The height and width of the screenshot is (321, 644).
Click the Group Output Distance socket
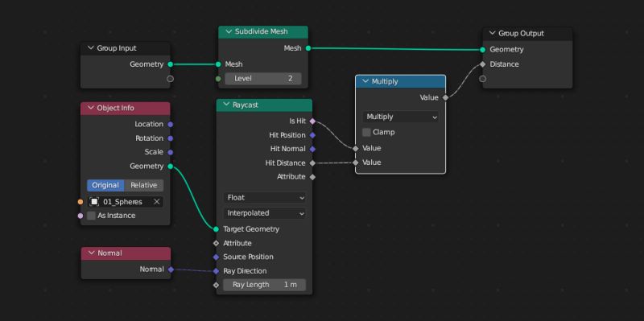[x=482, y=64]
